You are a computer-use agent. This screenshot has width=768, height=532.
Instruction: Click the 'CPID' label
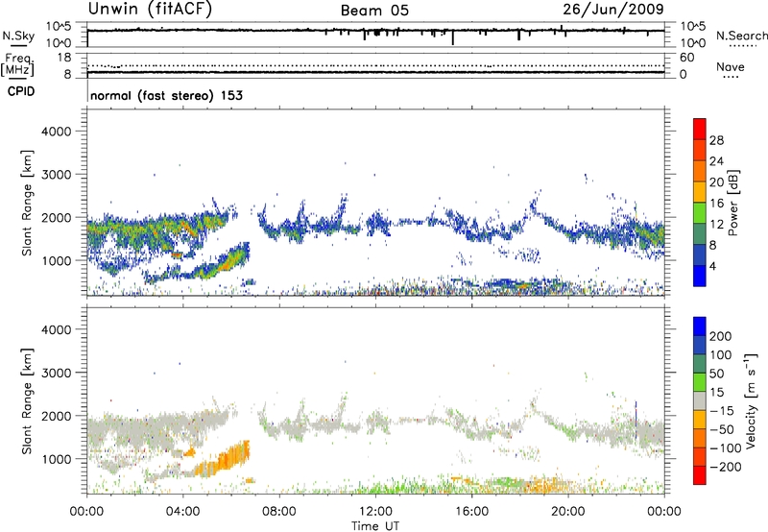[21, 91]
